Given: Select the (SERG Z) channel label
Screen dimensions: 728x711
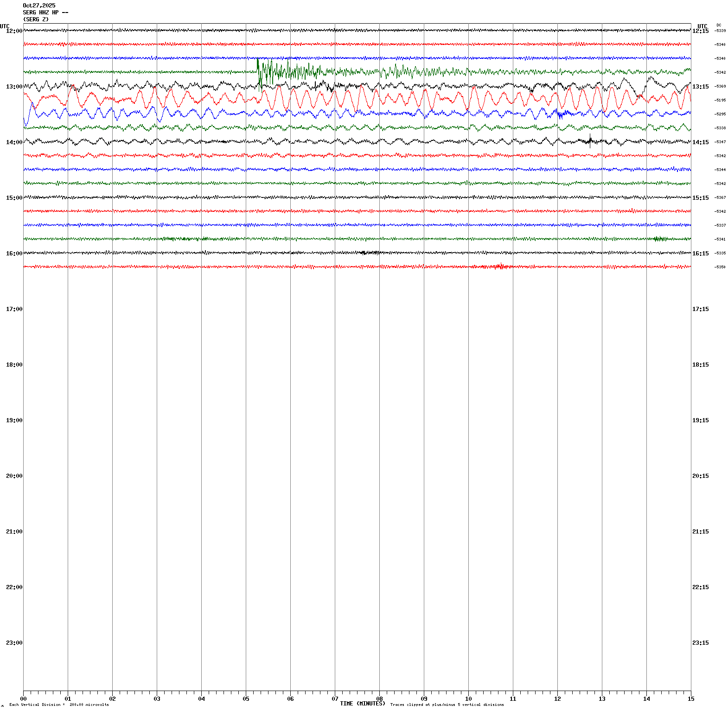Looking at the screenshot, I should (36, 19).
